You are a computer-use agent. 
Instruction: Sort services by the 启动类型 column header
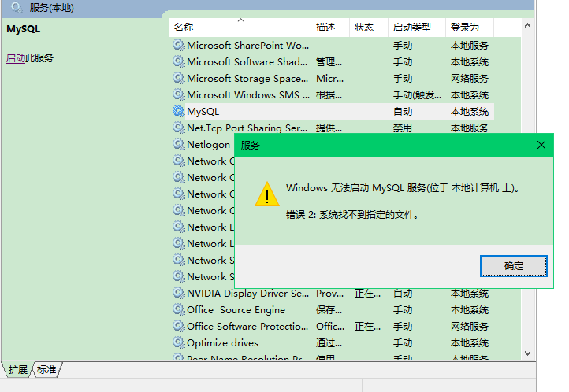tap(417, 28)
